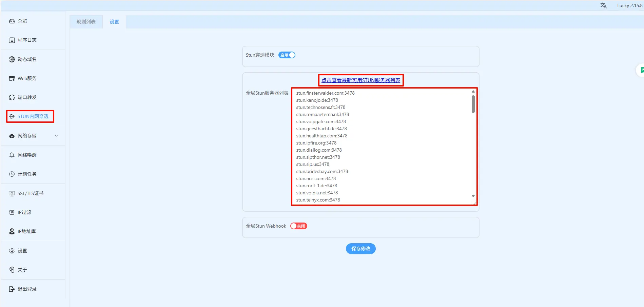Open the 点击查看最新可用STUN服务器列表 link
The height and width of the screenshot is (307, 644).
[x=361, y=80]
